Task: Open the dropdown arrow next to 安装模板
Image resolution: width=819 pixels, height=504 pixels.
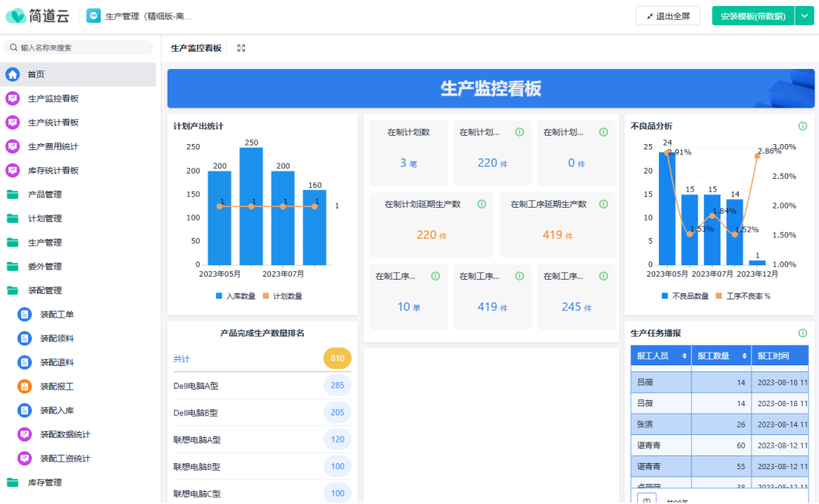Action: pyautogui.click(x=804, y=16)
